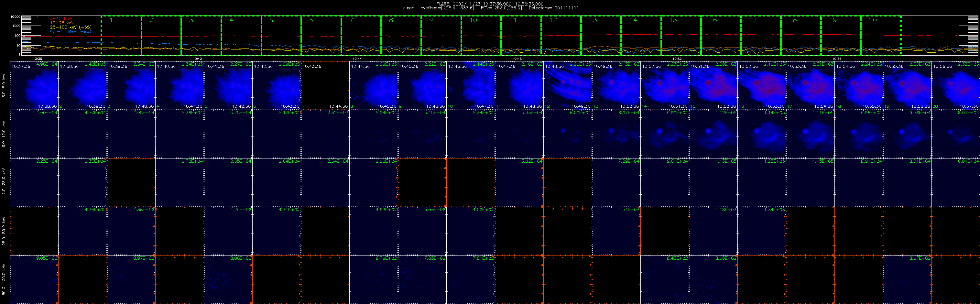This screenshot has width=980, height=304.
Task: Open the 3.0-6.0 keV image starting 10:56:36
Action: click(x=956, y=85)
